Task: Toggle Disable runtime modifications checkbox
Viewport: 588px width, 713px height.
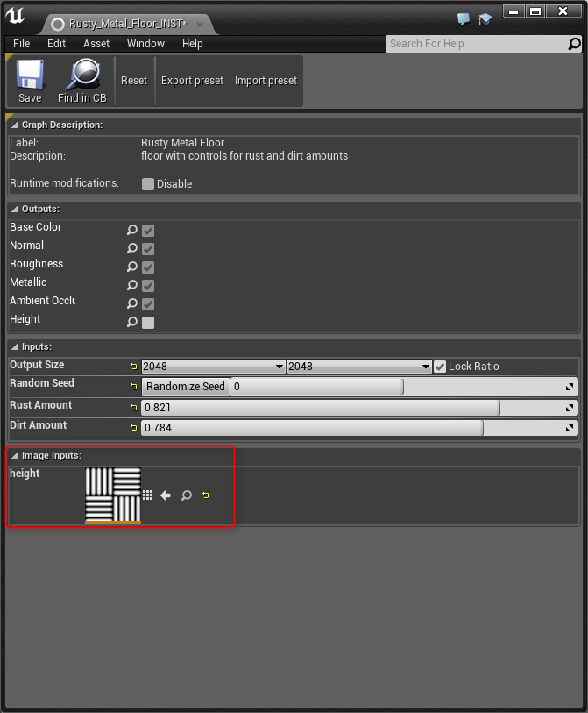Action: click(148, 184)
